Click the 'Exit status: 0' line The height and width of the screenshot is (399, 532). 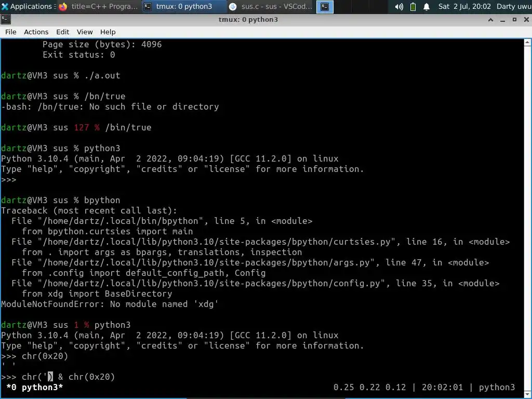79,55
